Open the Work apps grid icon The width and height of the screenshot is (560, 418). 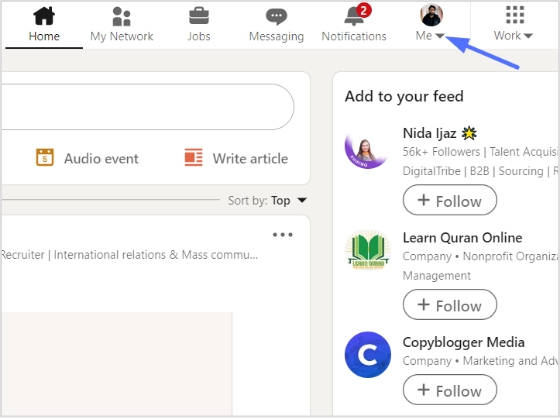click(515, 15)
